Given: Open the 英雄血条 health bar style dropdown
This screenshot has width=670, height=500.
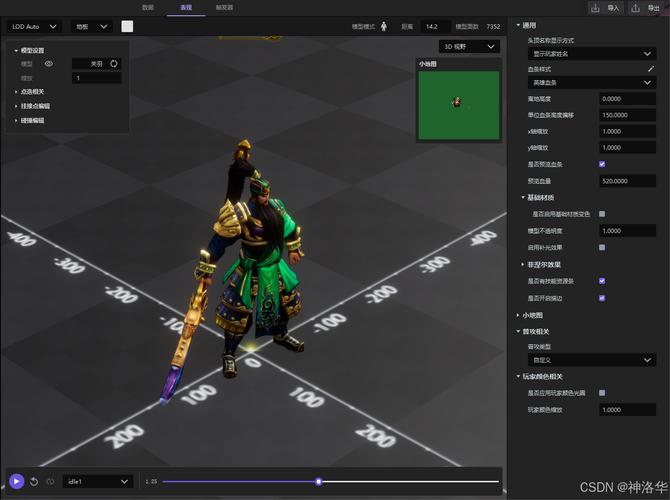Looking at the screenshot, I should pyautogui.click(x=592, y=82).
